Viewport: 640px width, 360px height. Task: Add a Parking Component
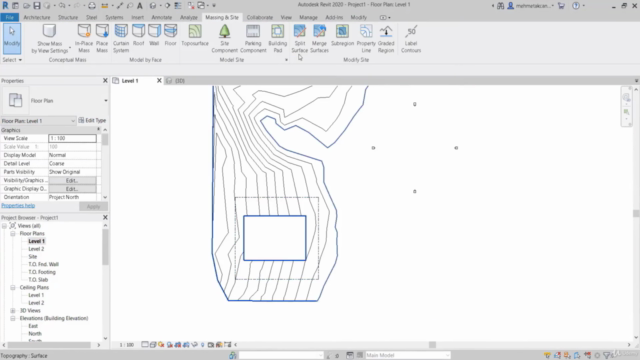253,39
